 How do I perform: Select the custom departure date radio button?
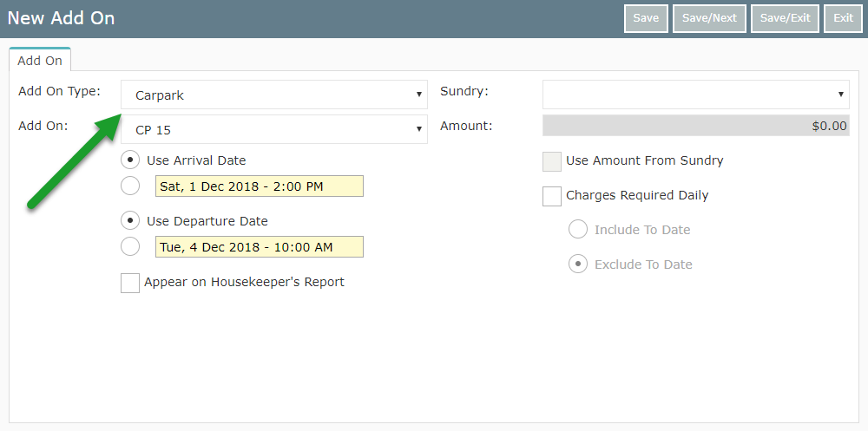pyautogui.click(x=130, y=247)
